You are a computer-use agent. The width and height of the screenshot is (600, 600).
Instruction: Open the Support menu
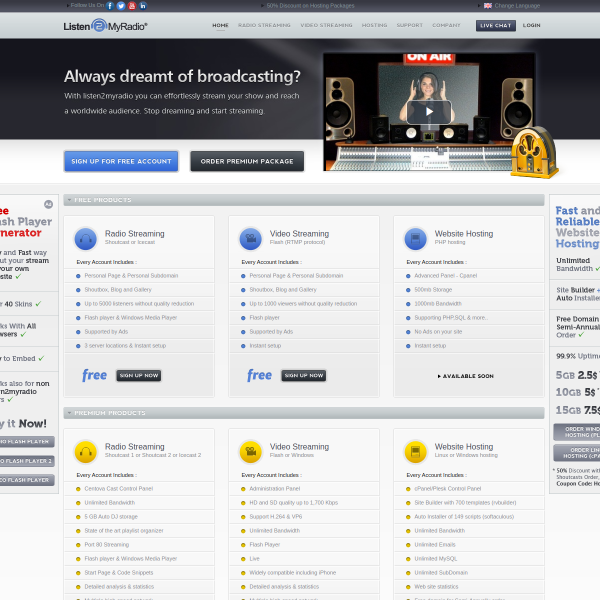tap(409, 25)
